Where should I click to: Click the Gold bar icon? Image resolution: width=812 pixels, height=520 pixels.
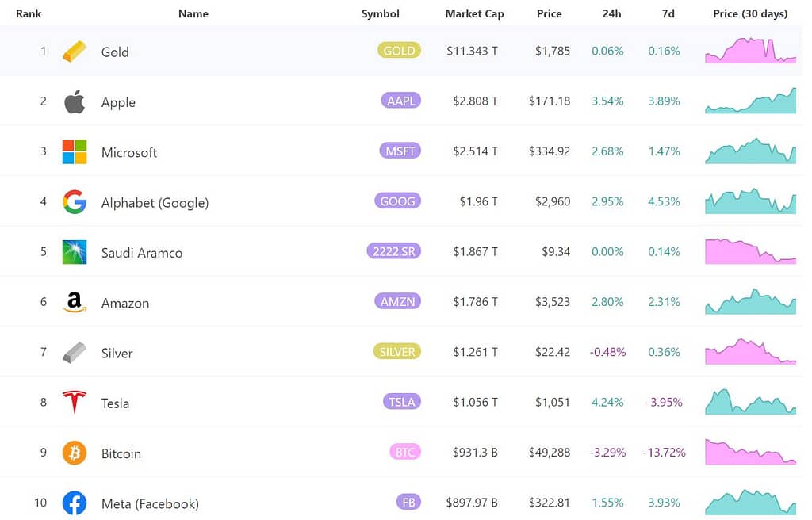[75, 52]
